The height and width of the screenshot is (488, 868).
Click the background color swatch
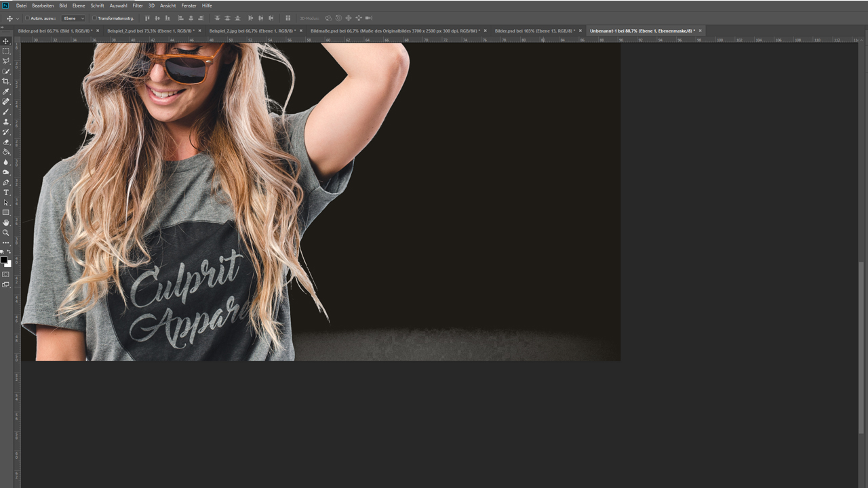click(8, 264)
